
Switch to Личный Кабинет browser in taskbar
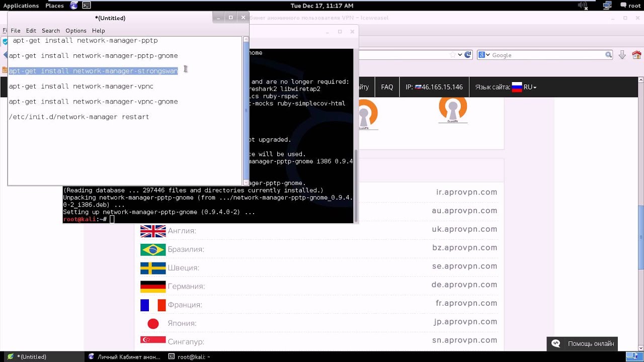(x=124, y=356)
